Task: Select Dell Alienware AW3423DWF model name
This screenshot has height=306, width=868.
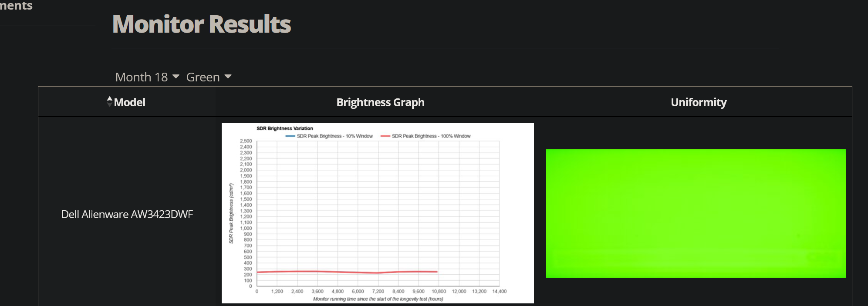Action: [127, 214]
